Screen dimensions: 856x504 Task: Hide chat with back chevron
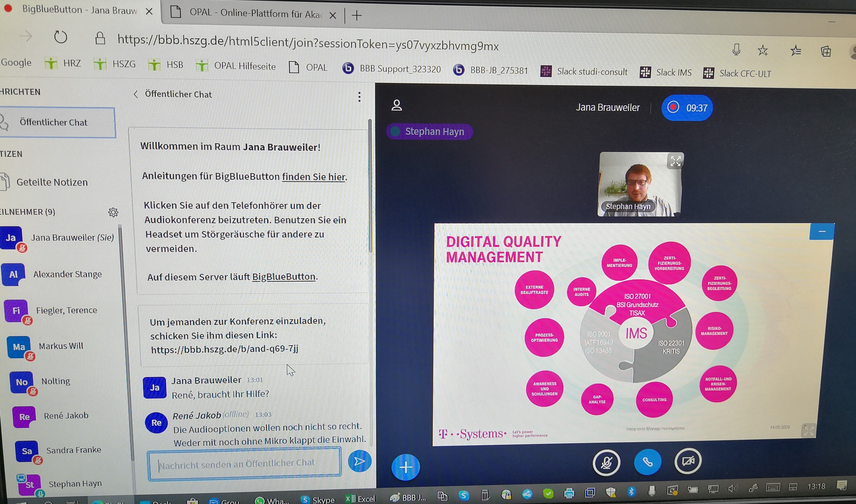[x=135, y=94]
